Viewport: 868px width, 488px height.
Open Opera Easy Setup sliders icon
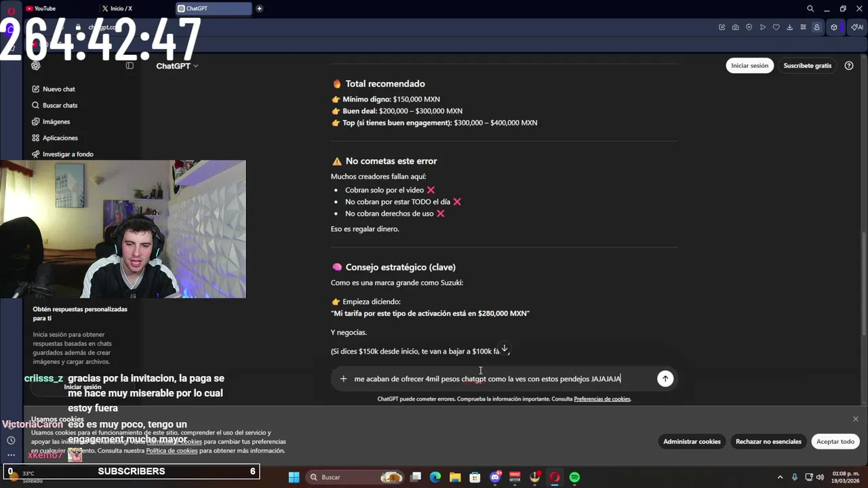coord(804,27)
